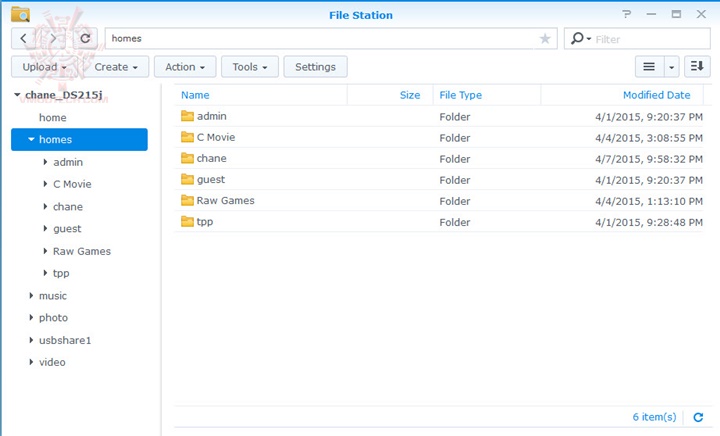720x436 pixels.
Task: Click Folder type in tpp row
Action: [455, 222]
